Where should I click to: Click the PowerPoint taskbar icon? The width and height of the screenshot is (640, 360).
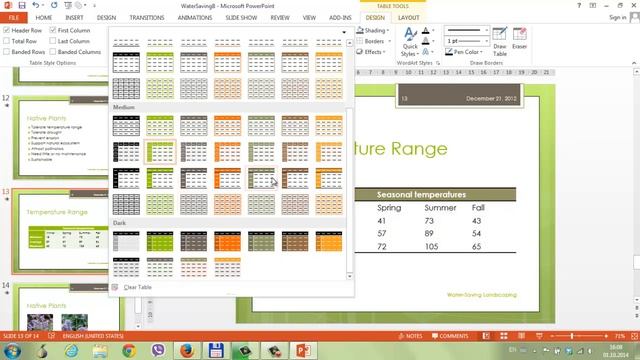[303, 351]
